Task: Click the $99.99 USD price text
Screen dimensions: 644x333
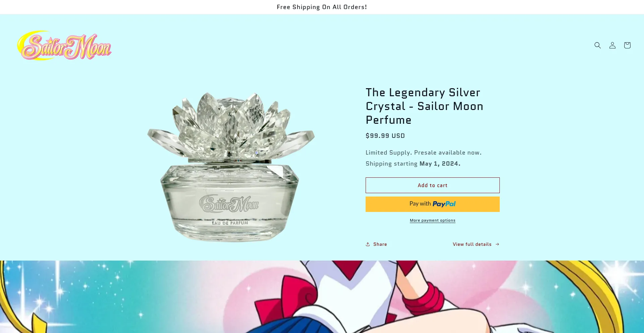Action: (x=385, y=136)
